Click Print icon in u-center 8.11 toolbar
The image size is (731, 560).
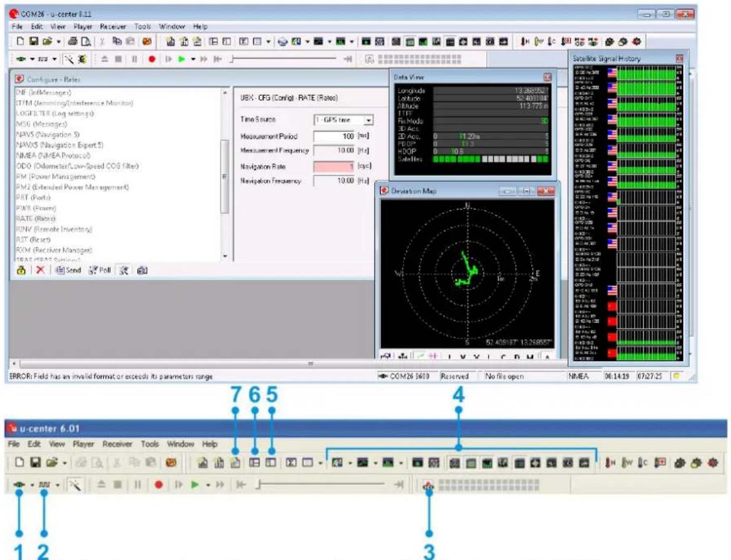72,42
